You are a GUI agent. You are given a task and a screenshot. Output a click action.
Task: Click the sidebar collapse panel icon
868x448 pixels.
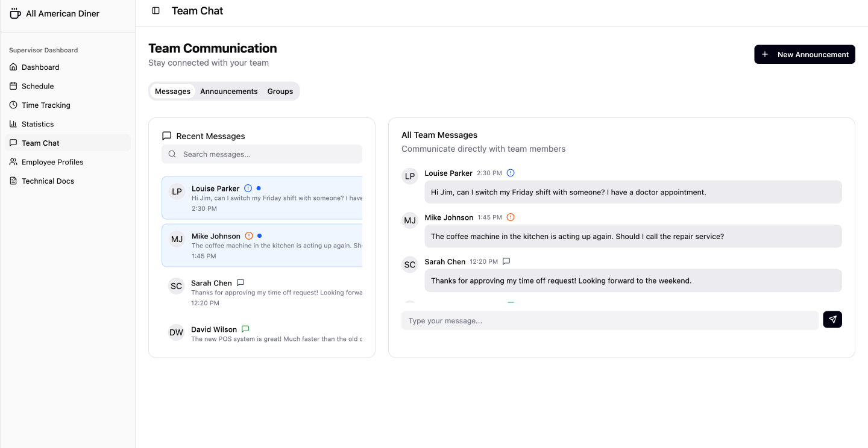tap(156, 10)
